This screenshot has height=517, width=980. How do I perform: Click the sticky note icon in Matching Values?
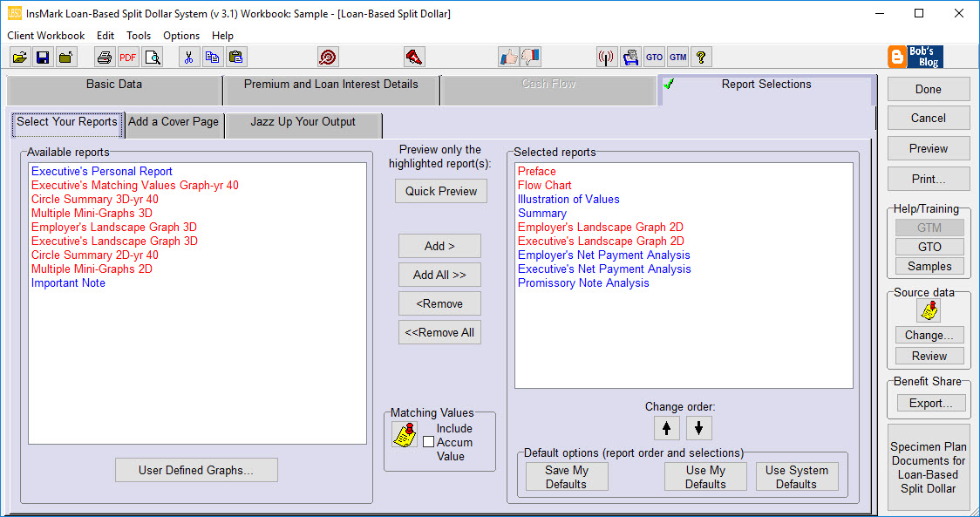[405, 435]
